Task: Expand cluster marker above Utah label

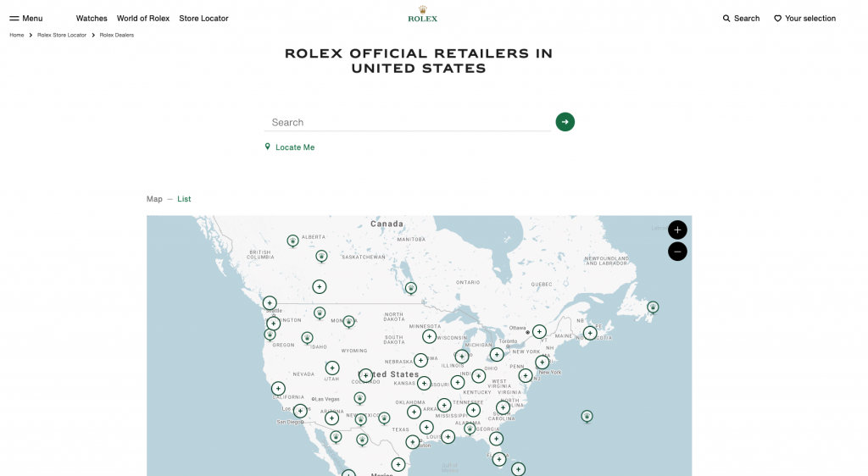Action: pos(332,368)
